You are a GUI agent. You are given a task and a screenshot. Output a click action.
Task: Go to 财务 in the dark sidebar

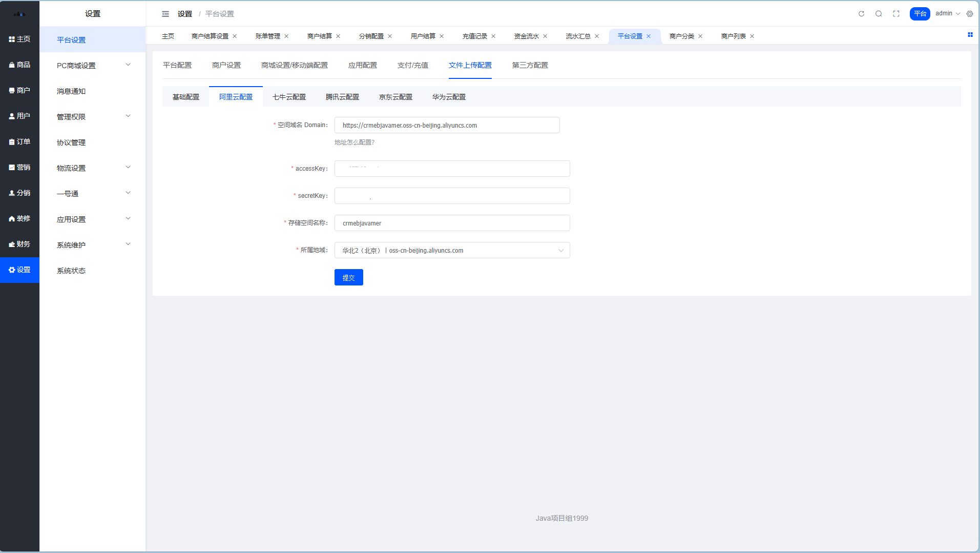[19, 244]
